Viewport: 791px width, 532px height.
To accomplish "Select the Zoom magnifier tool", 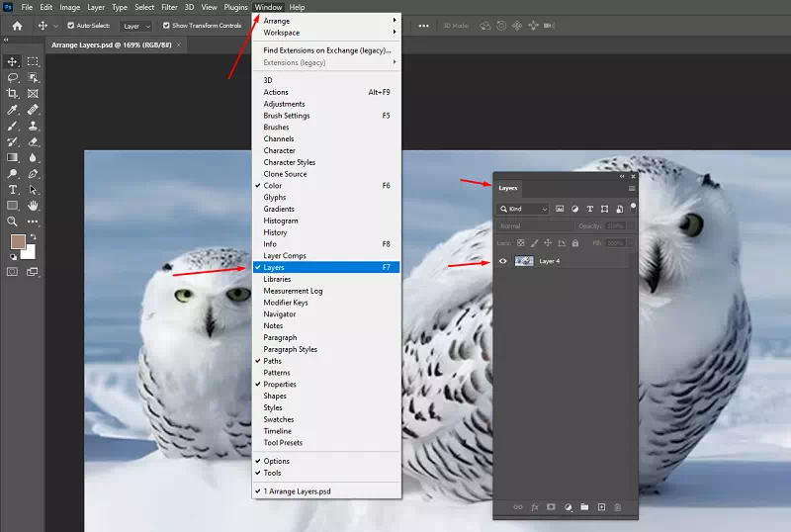I will [13, 222].
